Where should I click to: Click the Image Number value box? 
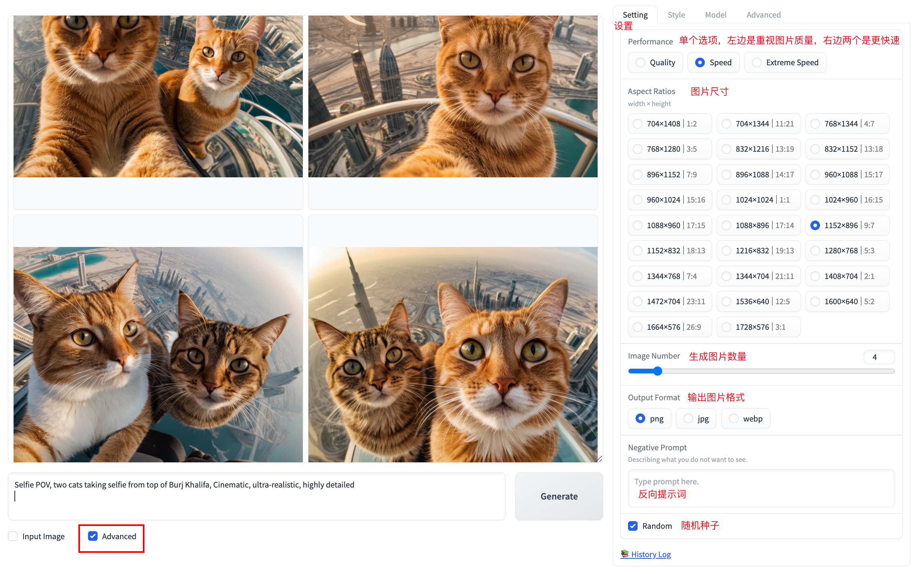point(878,357)
